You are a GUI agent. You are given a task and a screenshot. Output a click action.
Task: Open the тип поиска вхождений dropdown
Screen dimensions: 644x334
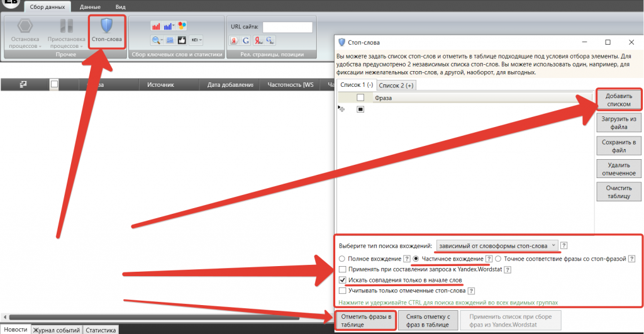pos(497,245)
